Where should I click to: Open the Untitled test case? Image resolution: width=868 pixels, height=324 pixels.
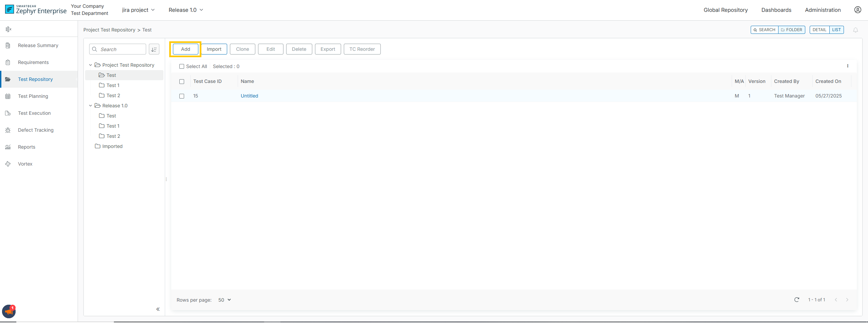249,96
